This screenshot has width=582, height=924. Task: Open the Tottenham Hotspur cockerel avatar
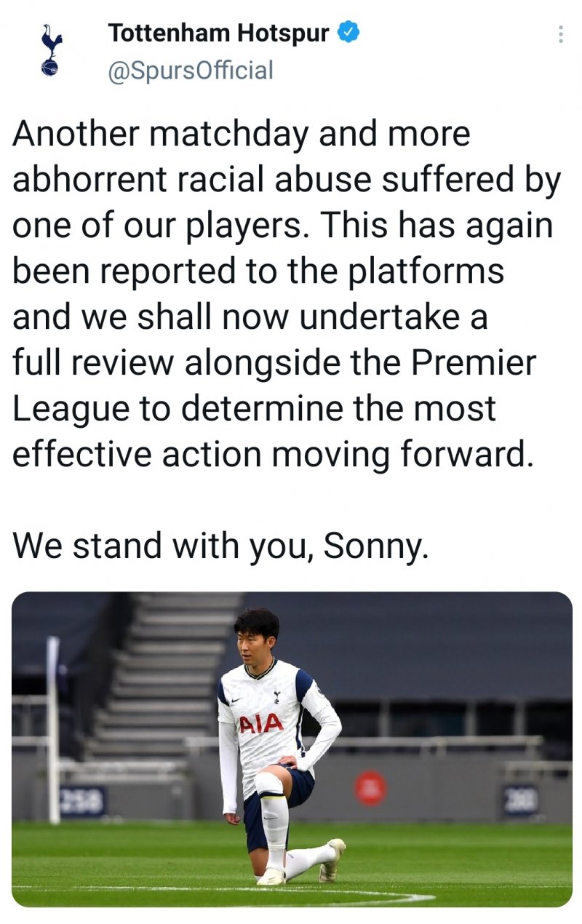pos(52,50)
